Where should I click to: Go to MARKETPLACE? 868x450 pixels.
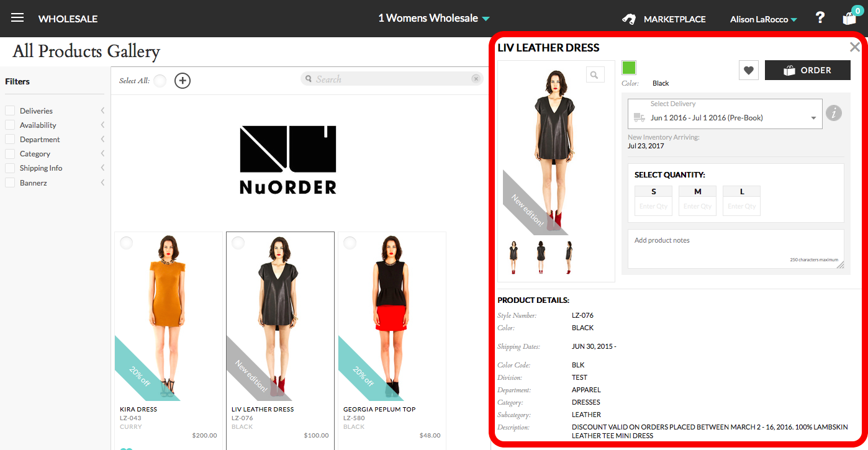click(x=674, y=19)
